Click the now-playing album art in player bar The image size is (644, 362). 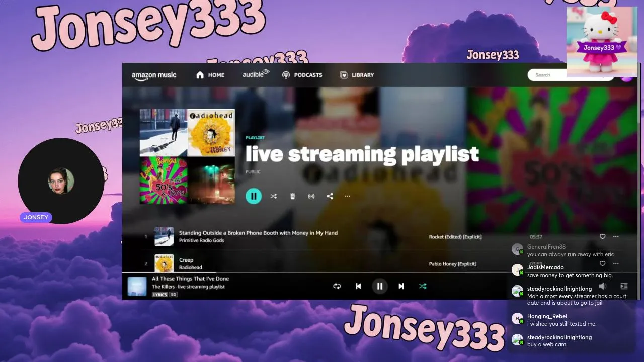coord(137,286)
